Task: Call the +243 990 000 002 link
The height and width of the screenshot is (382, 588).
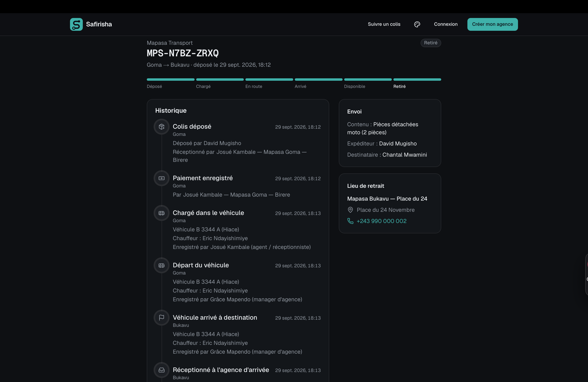Action: click(x=381, y=221)
